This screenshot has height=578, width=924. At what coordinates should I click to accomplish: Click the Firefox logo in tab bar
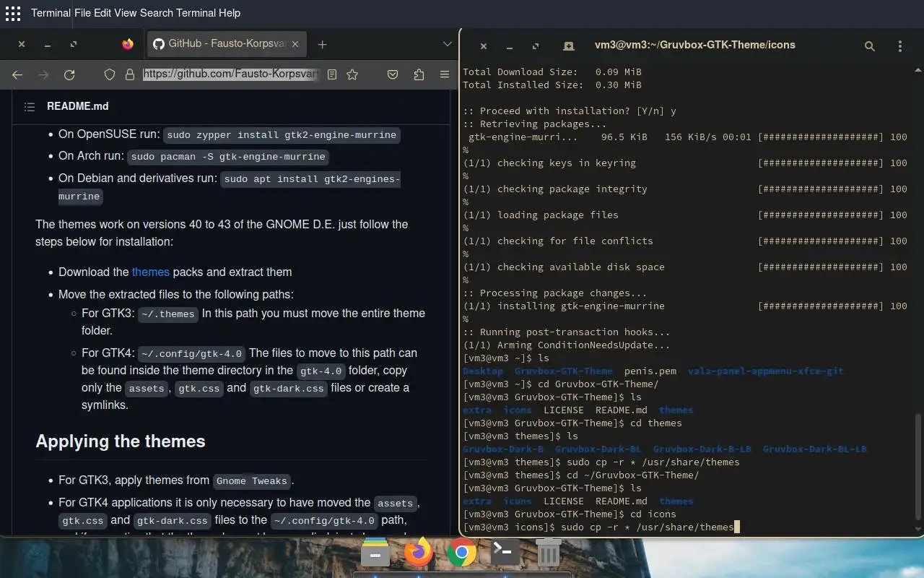point(128,44)
